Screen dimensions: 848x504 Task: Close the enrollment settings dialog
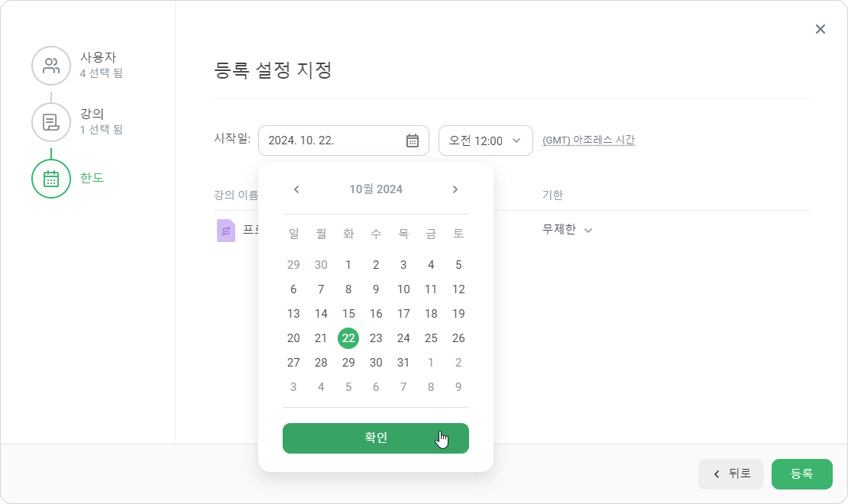(820, 29)
